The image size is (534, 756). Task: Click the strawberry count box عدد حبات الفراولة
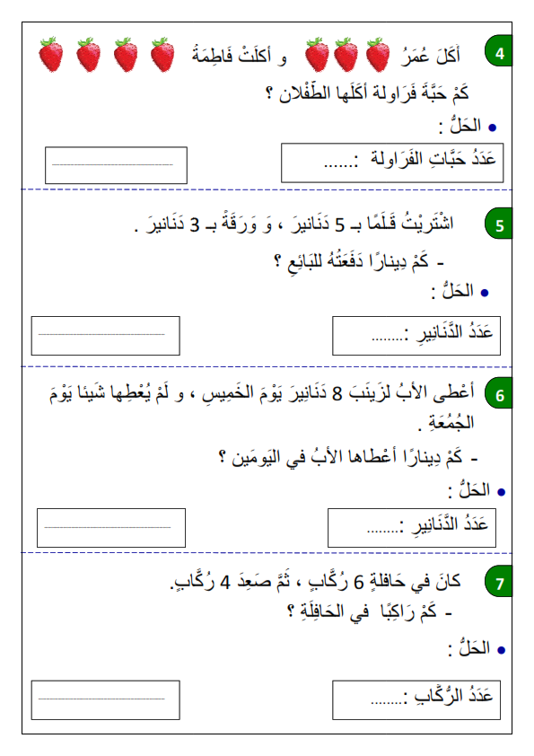tap(392, 163)
